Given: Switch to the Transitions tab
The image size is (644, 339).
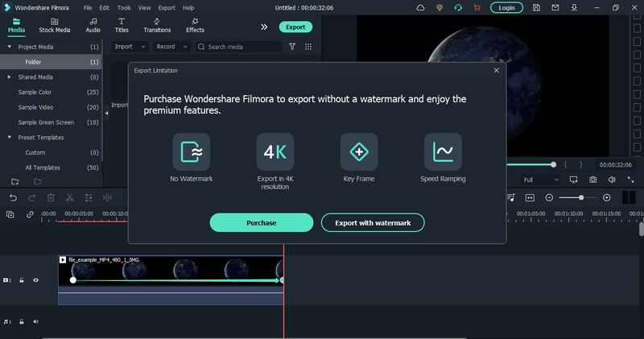Looking at the screenshot, I should pos(157,26).
